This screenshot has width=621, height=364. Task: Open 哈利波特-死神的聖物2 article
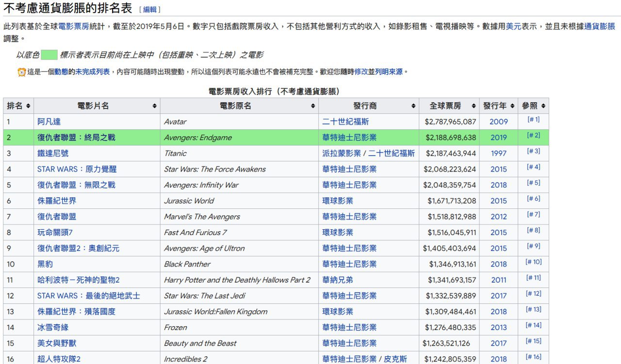[79, 280]
